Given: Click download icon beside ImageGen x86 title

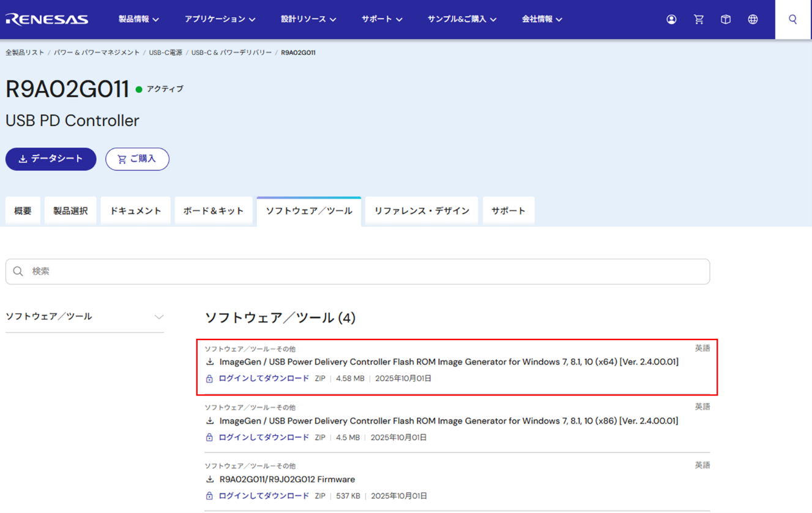Looking at the screenshot, I should pos(210,421).
